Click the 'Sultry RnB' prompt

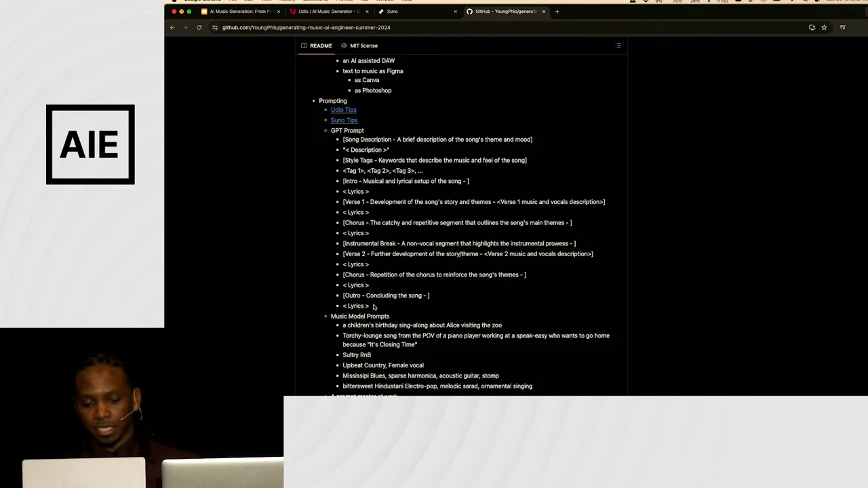click(x=357, y=355)
